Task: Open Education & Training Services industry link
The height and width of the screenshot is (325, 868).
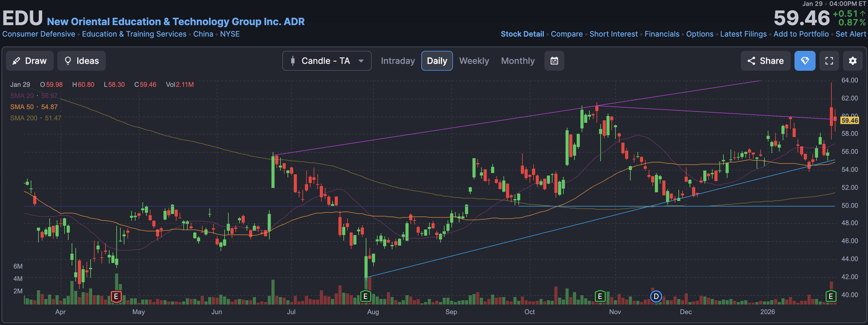Action: pos(134,34)
